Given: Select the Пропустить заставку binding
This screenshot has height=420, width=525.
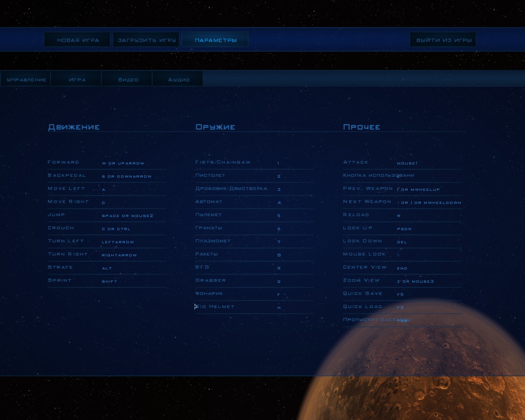Looking at the screenshot, I should tap(402, 320).
